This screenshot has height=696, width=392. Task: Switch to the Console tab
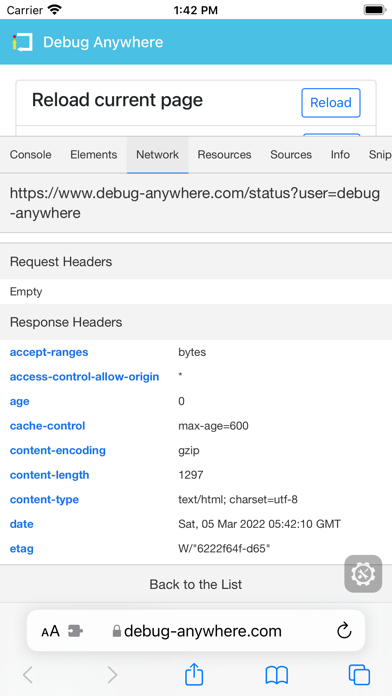click(31, 154)
